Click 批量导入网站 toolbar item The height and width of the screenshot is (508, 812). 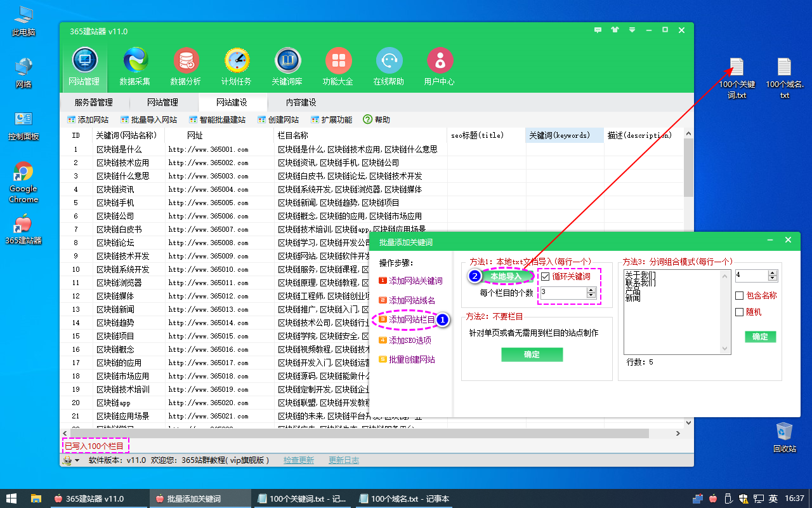(x=148, y=119)
